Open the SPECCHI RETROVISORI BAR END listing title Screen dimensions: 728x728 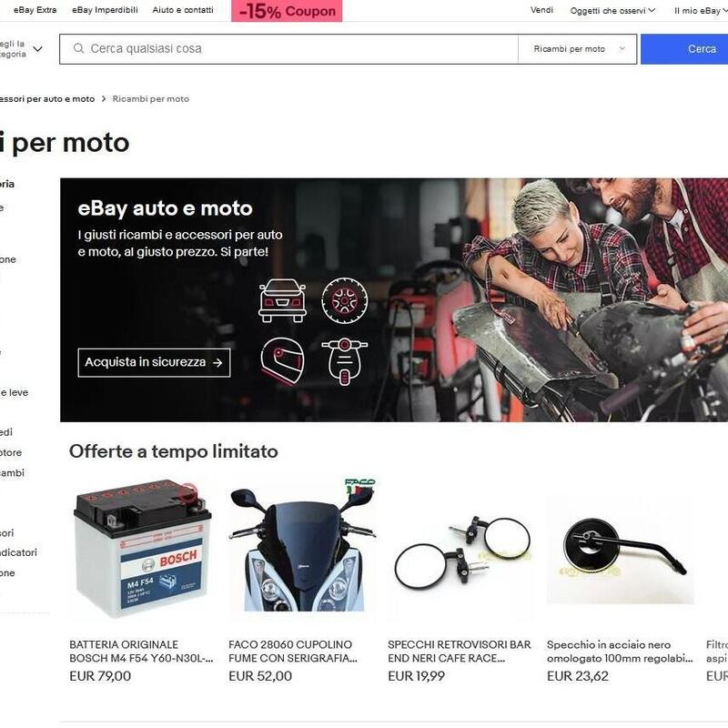tap(460, 651)
